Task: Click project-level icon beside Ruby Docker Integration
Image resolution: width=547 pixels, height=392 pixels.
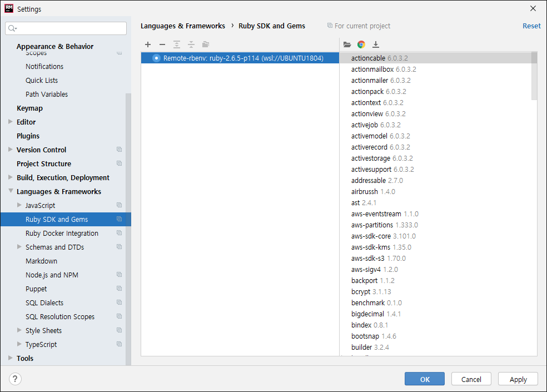Action: point(120,233)
